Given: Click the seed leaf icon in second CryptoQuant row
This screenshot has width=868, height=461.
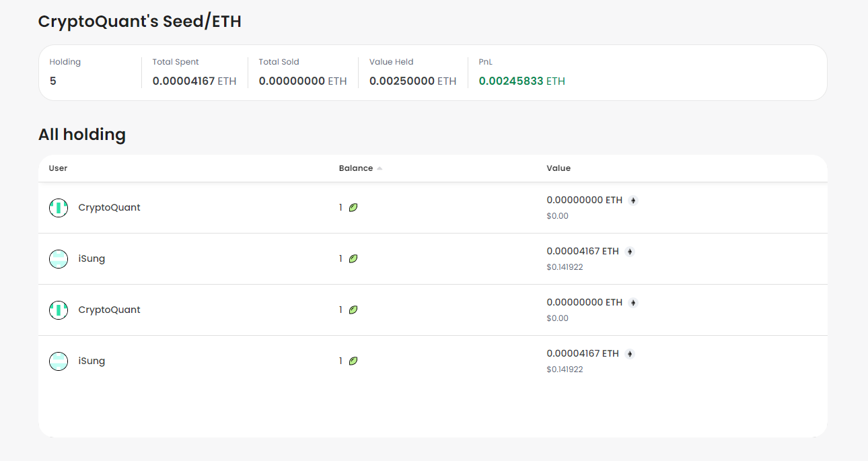Looking at the screenshot, I should [353, 310].
